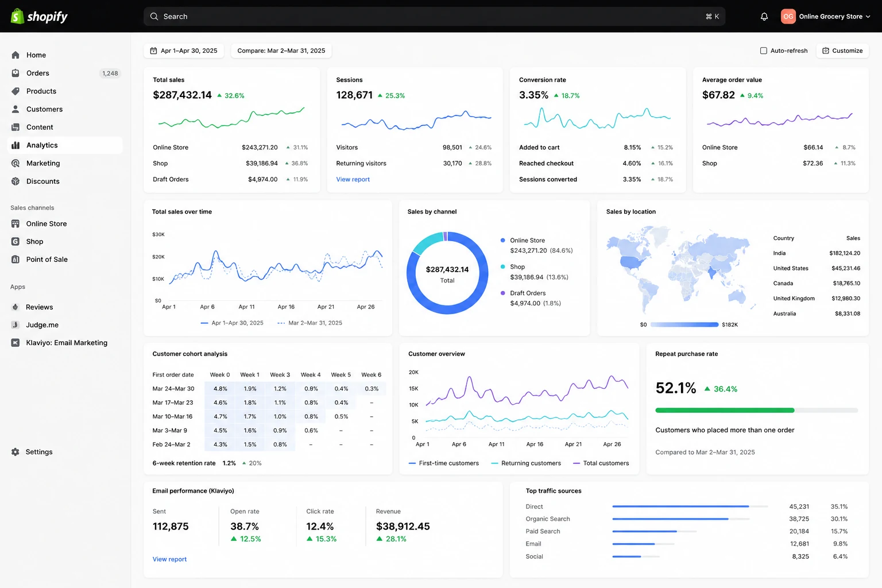
Task: Click the Reached checkout row
Action: coord(597,164)
